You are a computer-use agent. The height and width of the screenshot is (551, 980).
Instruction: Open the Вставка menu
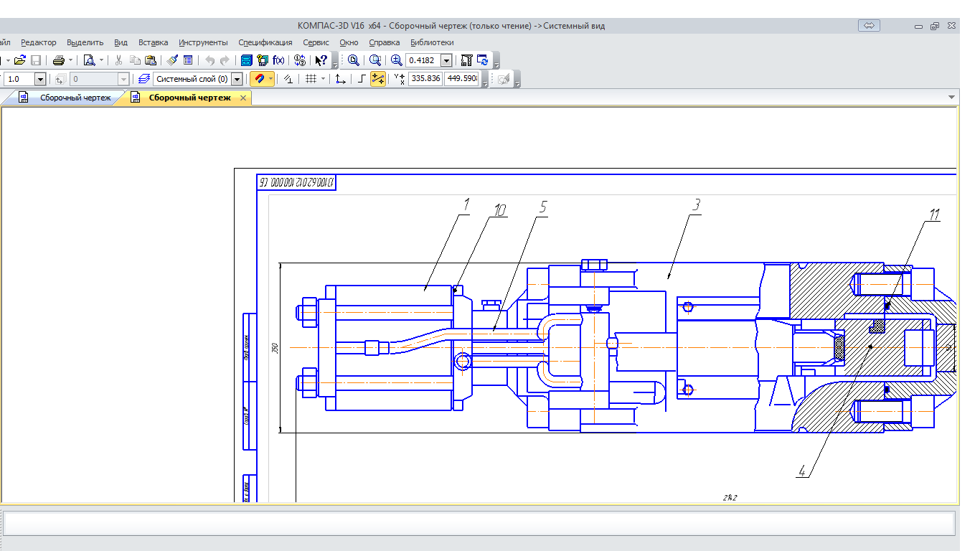point(154,42)
